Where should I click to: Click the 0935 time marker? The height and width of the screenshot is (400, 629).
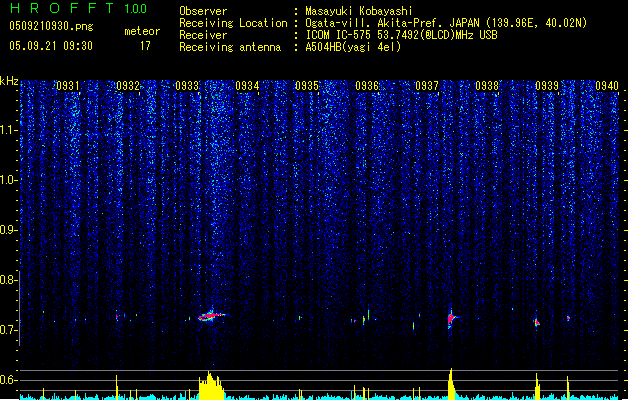pyautogui.click(x=307, y=86)
